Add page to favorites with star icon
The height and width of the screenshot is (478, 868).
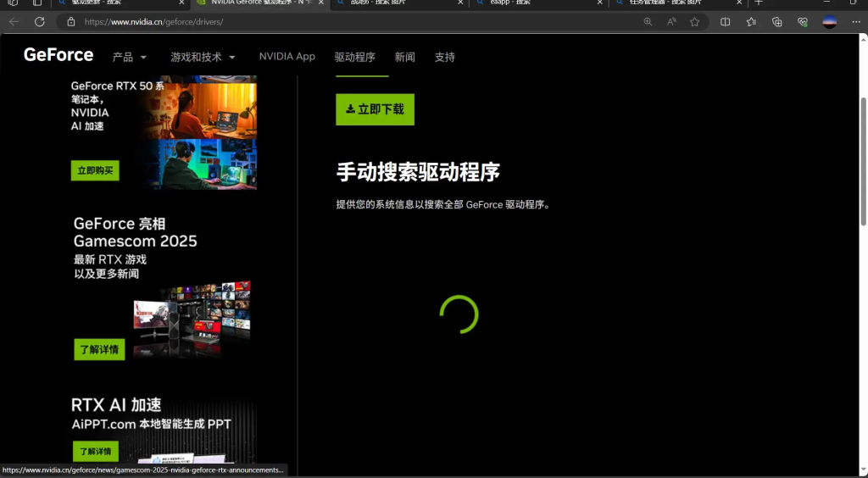(x=695, y=22)
